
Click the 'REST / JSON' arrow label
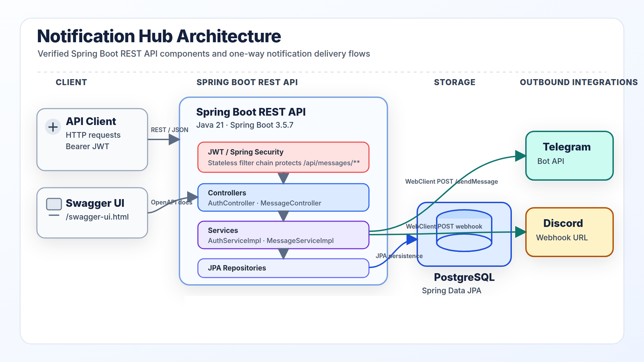[170, 130]
